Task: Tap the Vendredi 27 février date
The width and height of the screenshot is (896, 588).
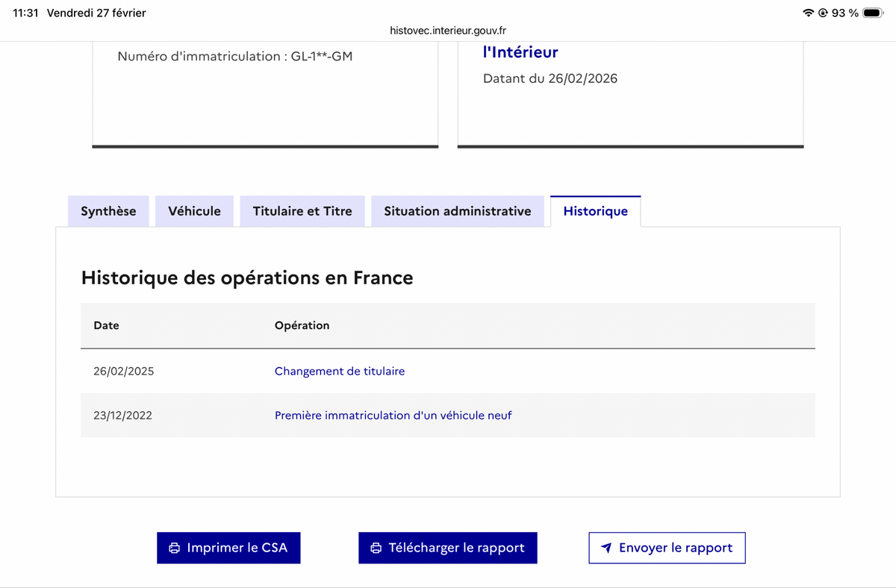Action: [96, 13]
